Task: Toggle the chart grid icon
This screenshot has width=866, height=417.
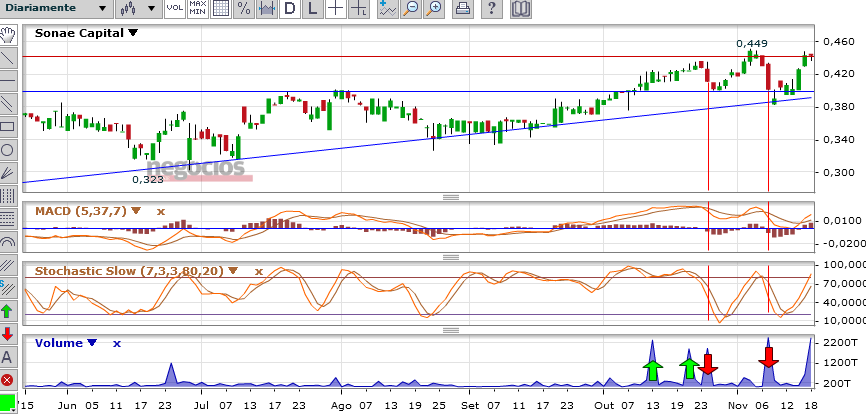Action: click(221, 8)
